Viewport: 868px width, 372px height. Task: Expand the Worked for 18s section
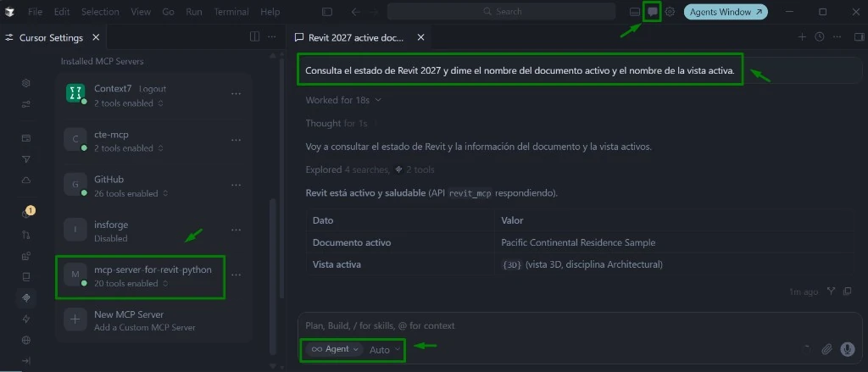[343, 100]
